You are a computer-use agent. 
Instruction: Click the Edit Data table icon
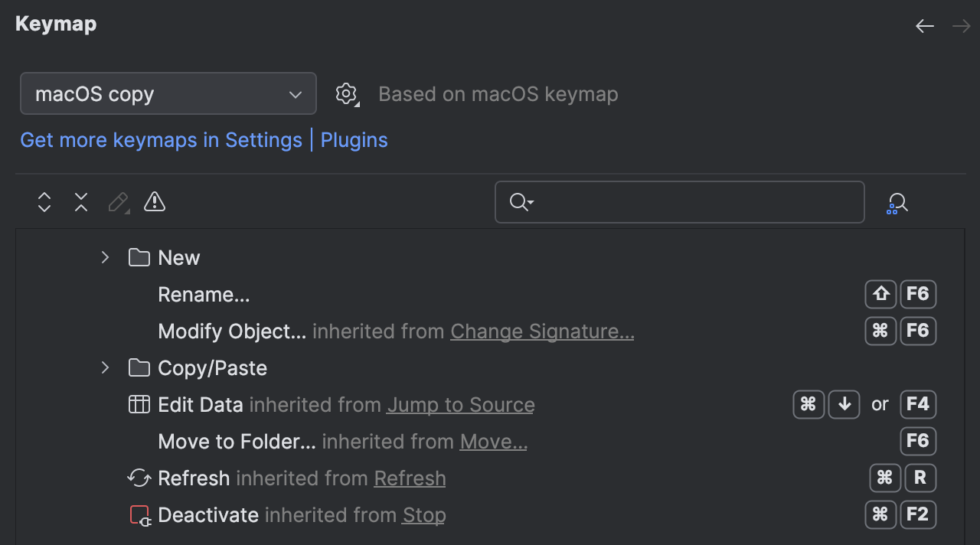[x=139, y=404]
